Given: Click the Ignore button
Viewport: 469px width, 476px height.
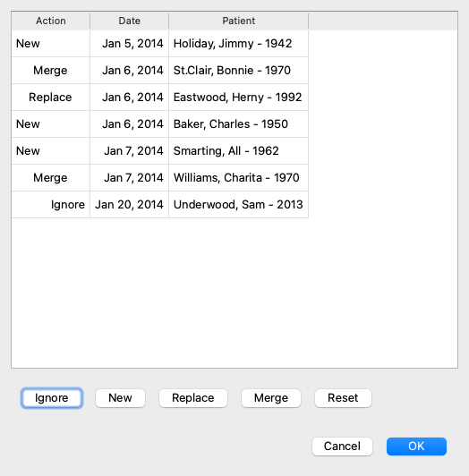Looking at the screenshot, I should [52, 398].
